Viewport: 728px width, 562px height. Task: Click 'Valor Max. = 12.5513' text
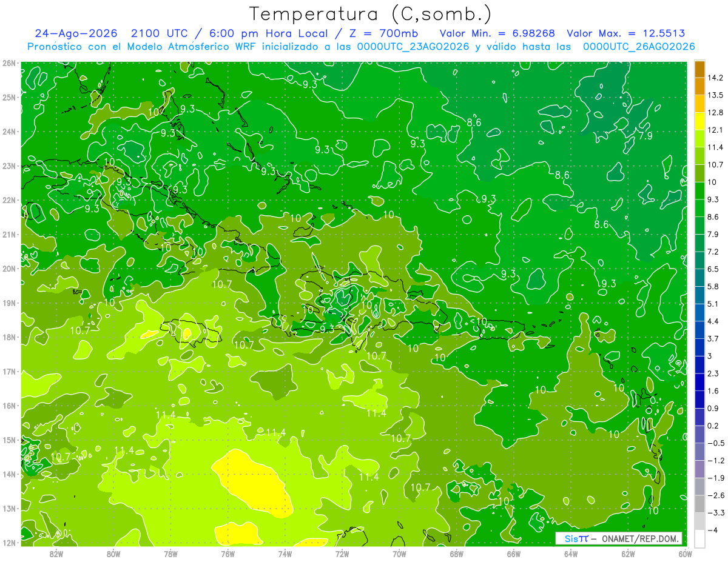pos(626,33)
